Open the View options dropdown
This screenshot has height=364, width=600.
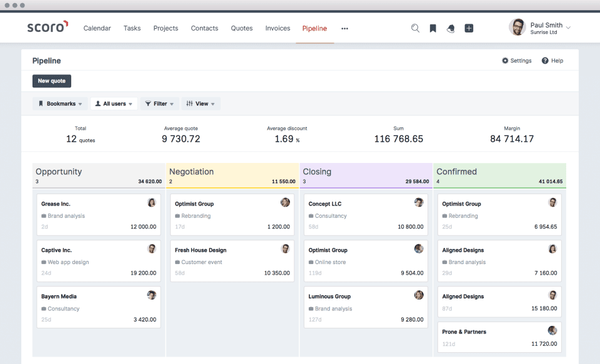click(x=201, y=104)
